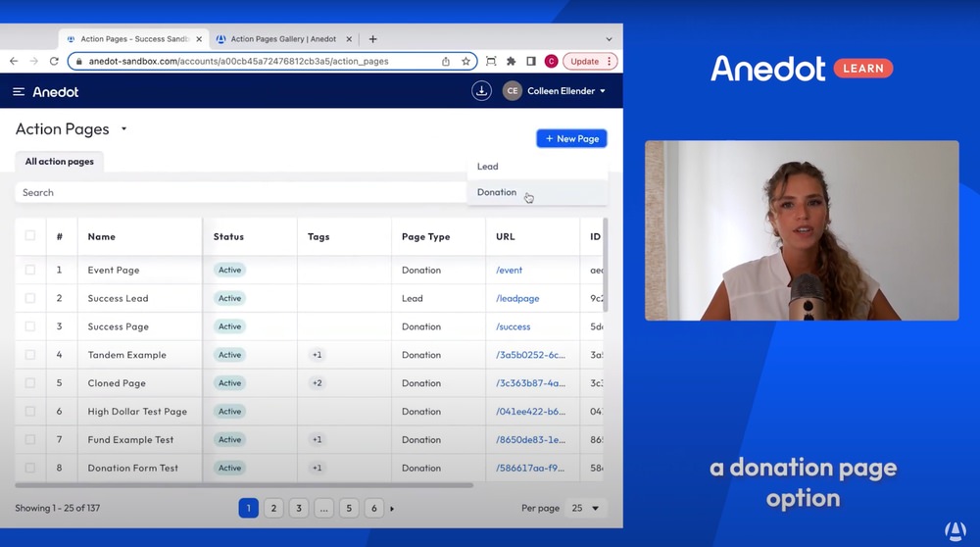Click the download icon in the header

coord(481,90)
